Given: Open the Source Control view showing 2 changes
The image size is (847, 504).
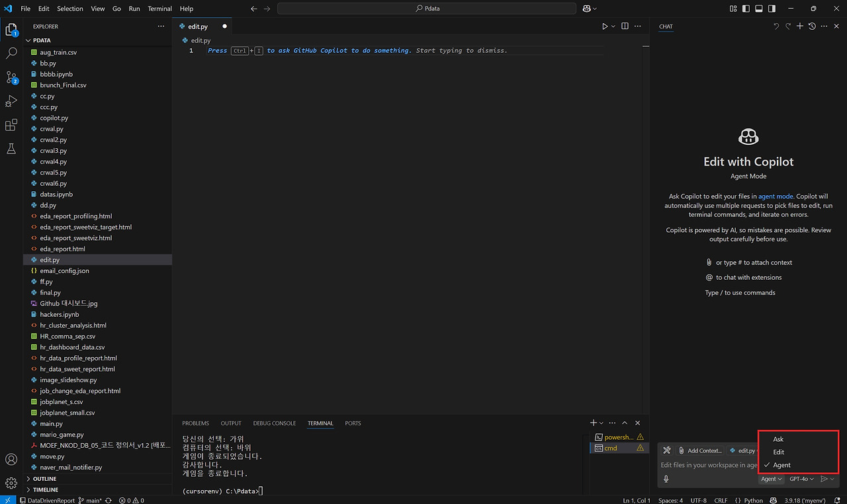Looking at the screenshot, I should point(11,77).
